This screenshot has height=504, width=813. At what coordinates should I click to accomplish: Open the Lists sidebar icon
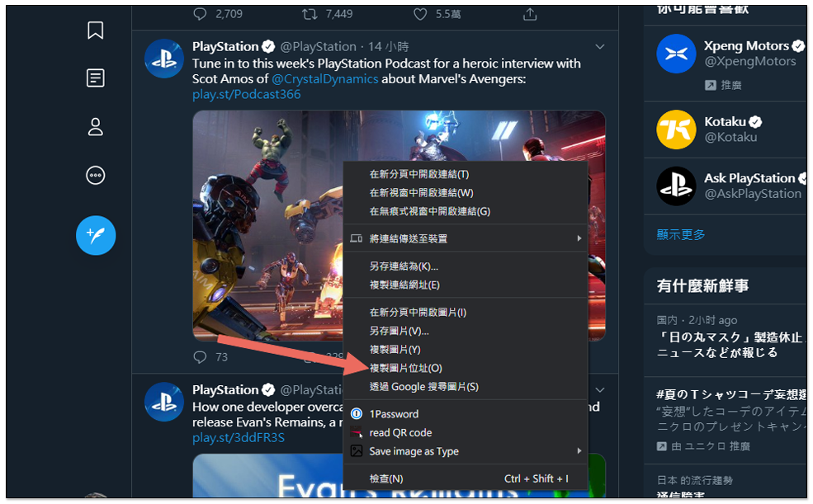click(x=96, y=78)
